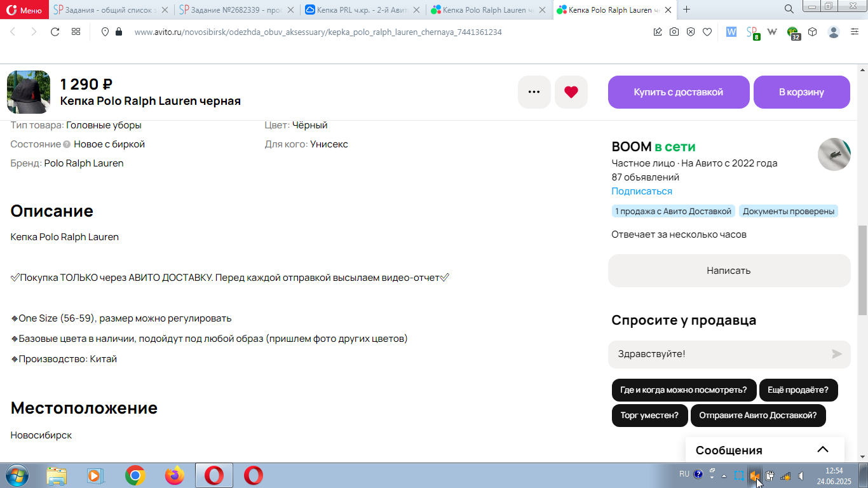Open the SP extension with badge 8

(752, 32)
